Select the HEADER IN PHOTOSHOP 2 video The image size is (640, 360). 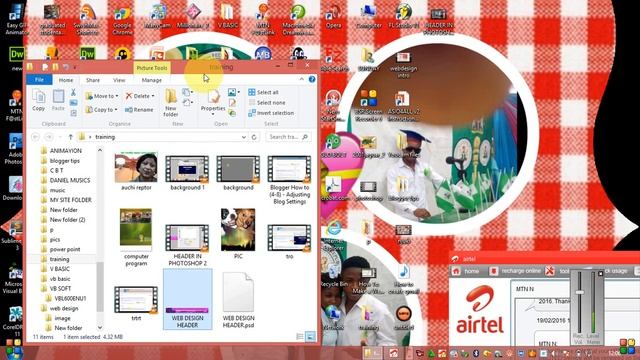(187, 244)
